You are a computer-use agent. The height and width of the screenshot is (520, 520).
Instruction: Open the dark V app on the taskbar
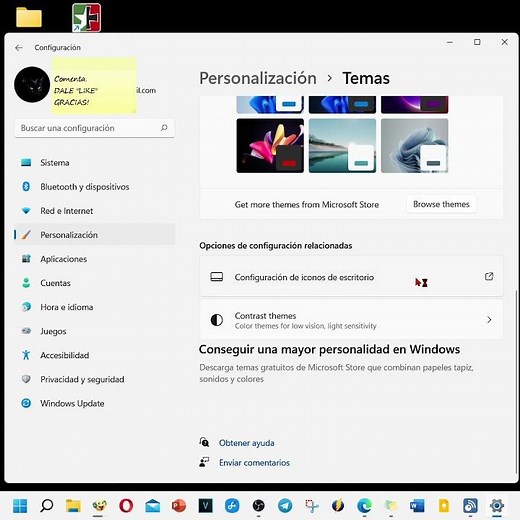pyautogui.click(x=205, y=506)
